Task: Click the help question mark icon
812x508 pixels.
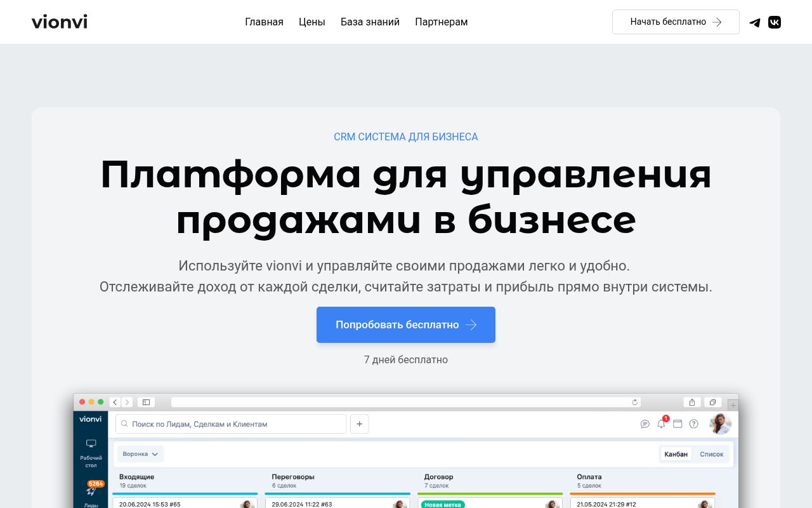Action: point(693,424)
